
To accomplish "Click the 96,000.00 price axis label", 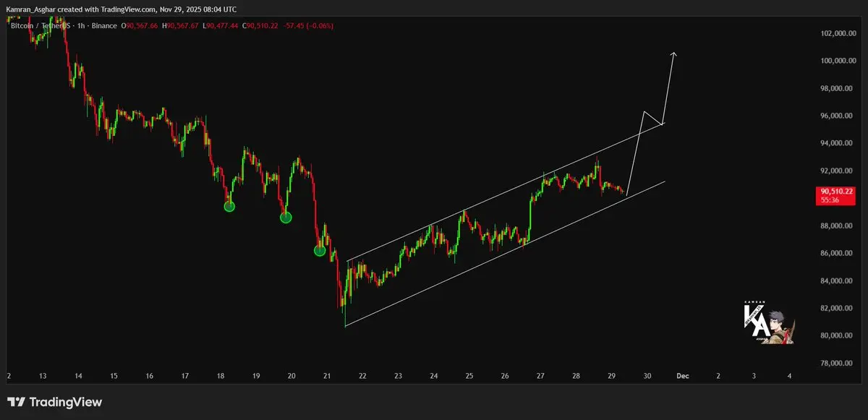I will [x=835, y=116].
